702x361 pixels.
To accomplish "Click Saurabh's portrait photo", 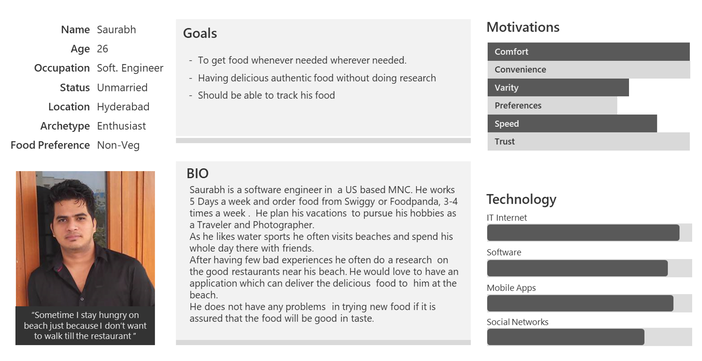I will 85,239.
